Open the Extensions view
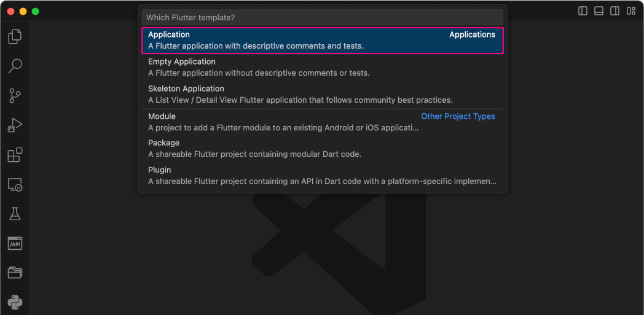 (x=15, y=155)
